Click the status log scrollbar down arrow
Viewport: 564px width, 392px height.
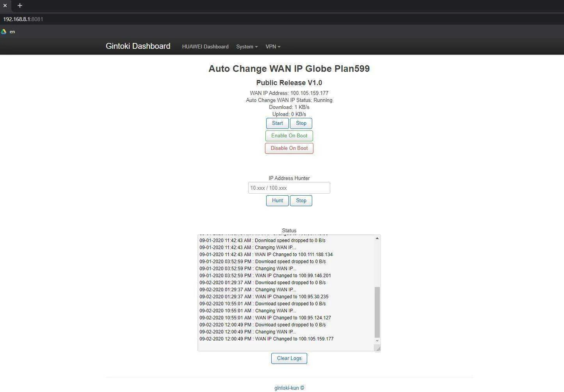coord(377,341)
